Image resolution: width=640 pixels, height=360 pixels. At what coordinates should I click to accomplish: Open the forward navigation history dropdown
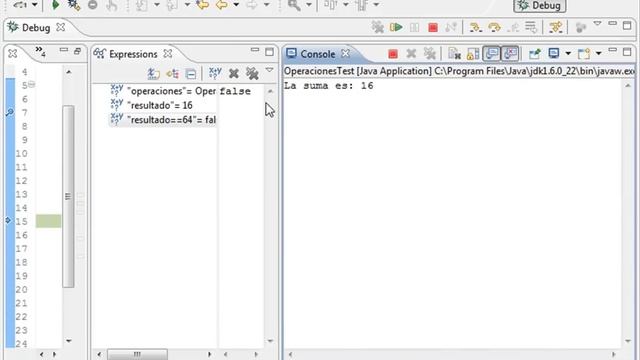[x=267, y=5]
